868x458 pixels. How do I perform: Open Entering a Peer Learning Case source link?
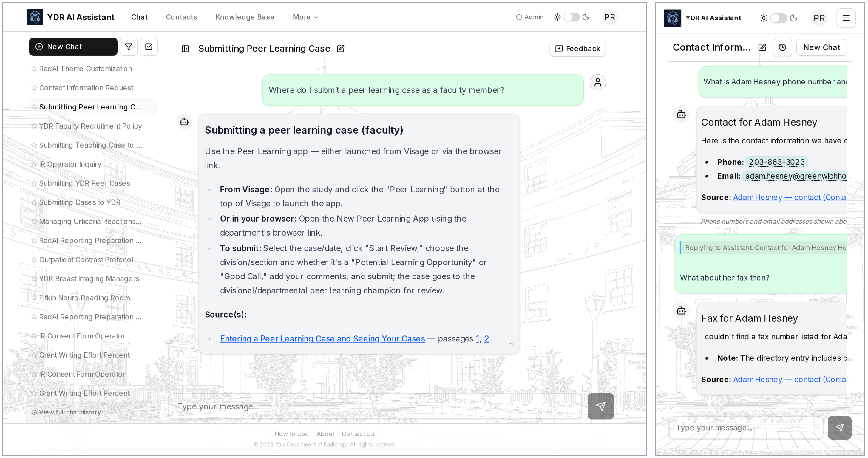(322, 338)
